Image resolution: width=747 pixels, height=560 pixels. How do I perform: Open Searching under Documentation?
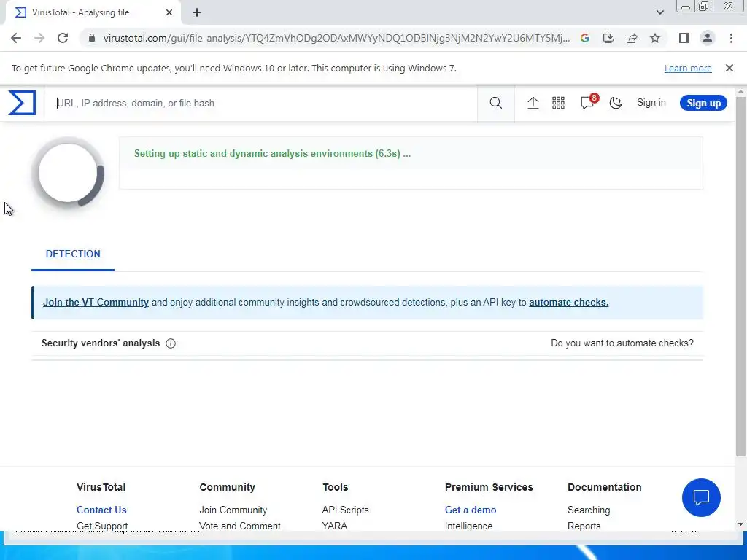tap(589, 510)
